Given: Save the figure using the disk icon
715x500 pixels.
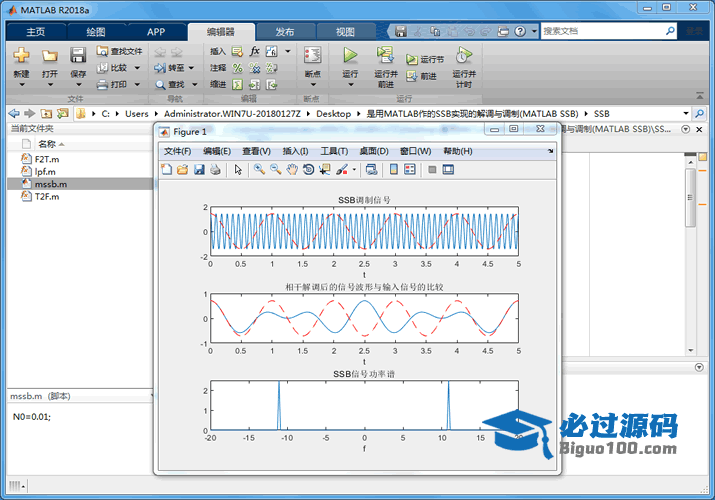Looking at the screenshot, I should (x=199, y=170).
